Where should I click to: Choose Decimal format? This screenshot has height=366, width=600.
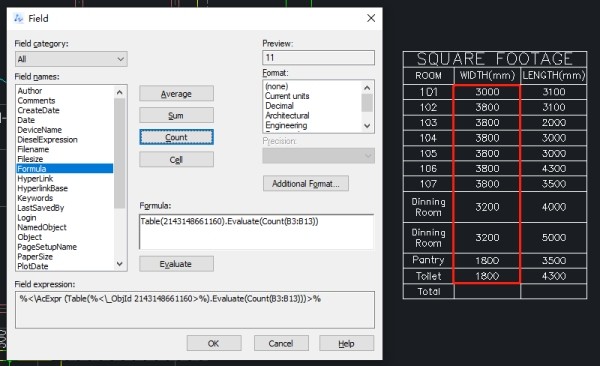tap(280, 106)
